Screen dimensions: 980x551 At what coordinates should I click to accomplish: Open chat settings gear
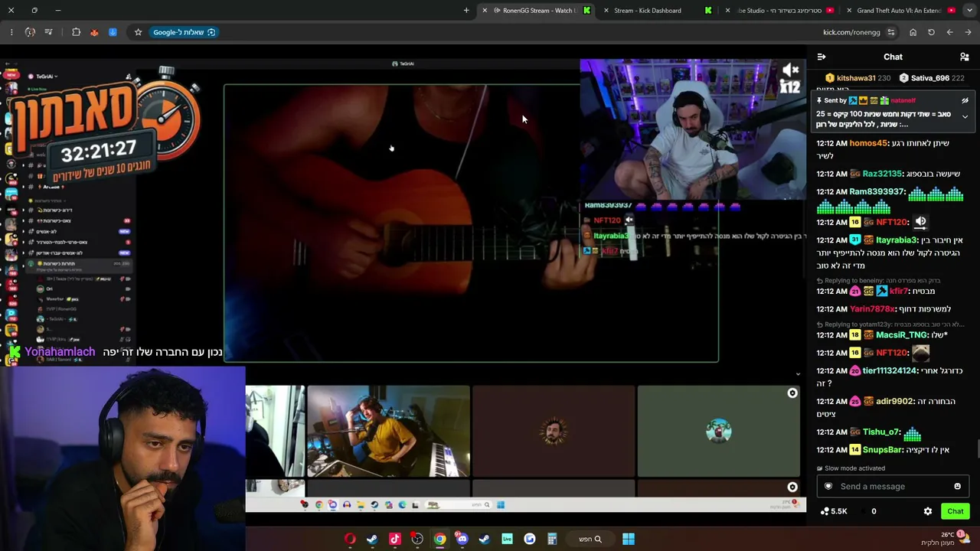tap(928, 511)
